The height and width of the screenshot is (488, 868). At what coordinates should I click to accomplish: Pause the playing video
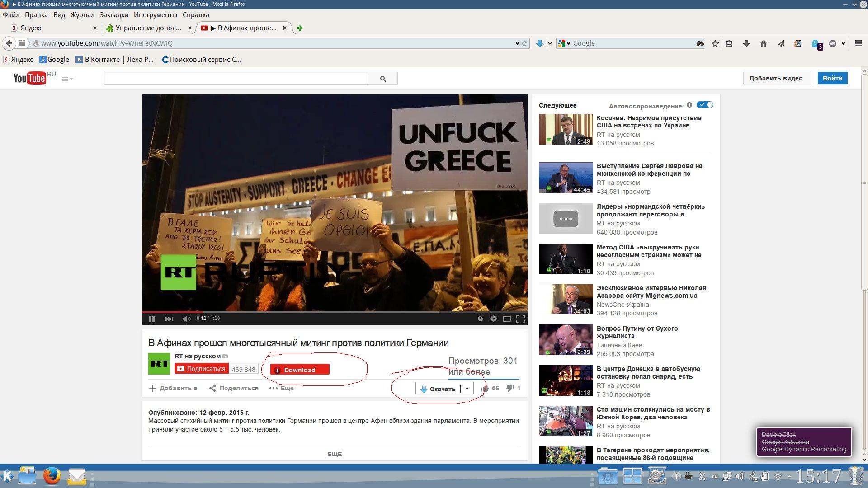click(x=151, y=319)
